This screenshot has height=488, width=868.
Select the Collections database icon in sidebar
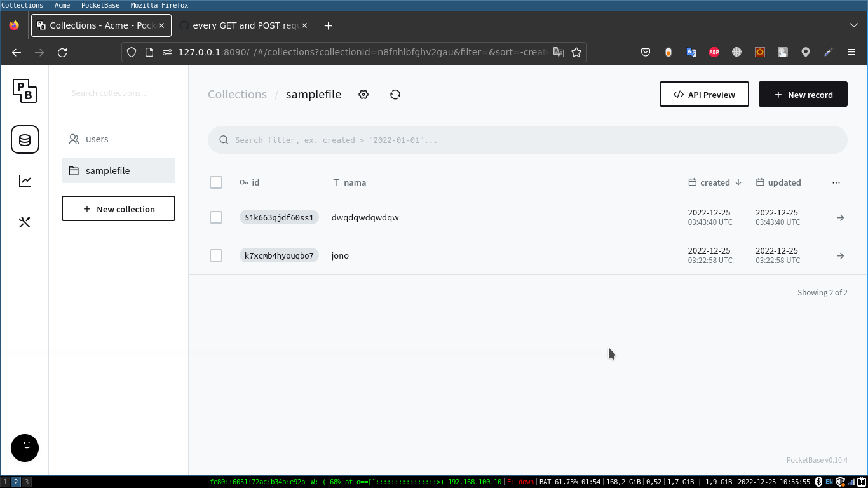pyautogui.click(x=25, y=139)
